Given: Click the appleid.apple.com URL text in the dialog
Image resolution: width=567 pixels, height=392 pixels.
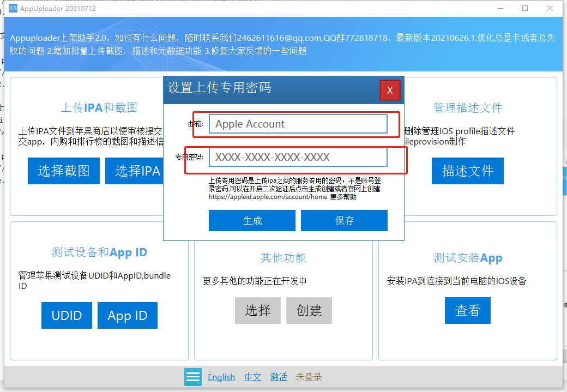Looking at the screenshot, I should click(x=268, y=197).
